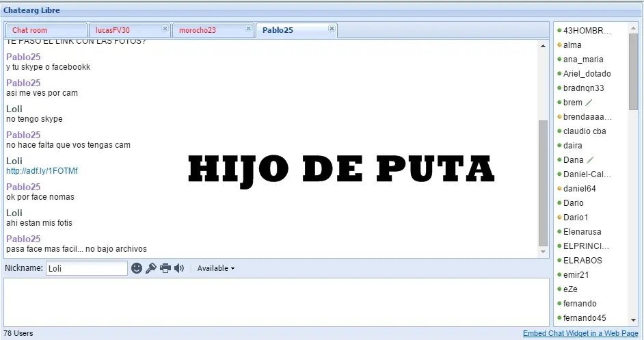The width and height of the screenshot is (644, 340).
Task: Select user daniel64 in the list
Action: [580, 189]
